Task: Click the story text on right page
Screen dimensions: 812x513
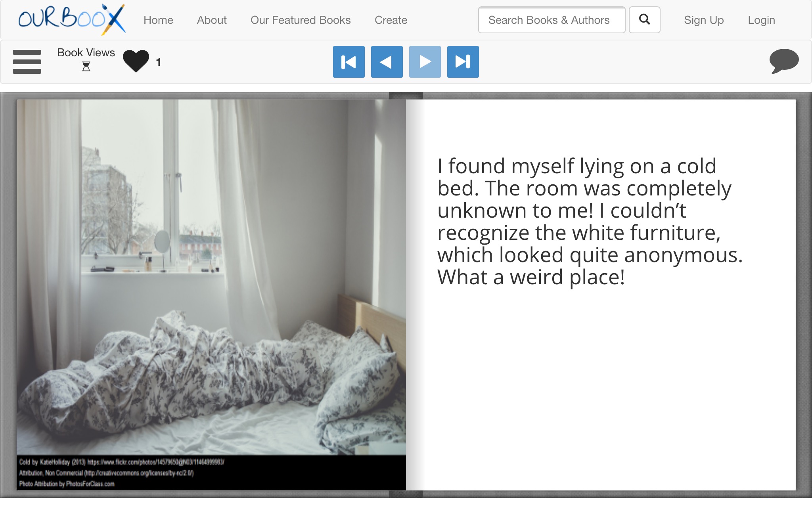Action: coord(589,222)
